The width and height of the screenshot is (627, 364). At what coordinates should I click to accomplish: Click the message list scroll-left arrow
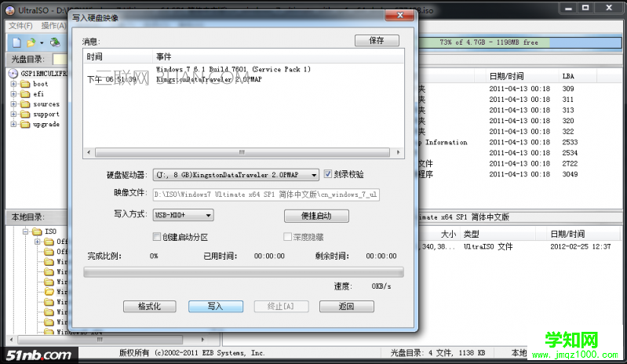(x=89, y=152)
